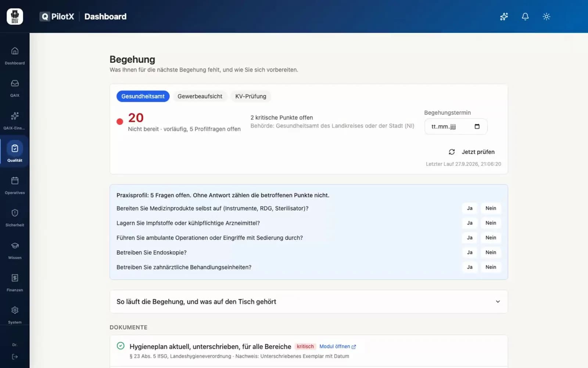Click the notification bell icon
Viewport: 588px width, 368px height.
click(525, 17)
